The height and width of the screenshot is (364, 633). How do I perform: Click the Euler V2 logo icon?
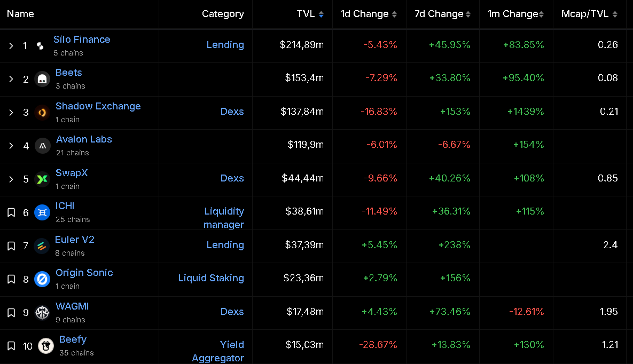coord(42,246)
